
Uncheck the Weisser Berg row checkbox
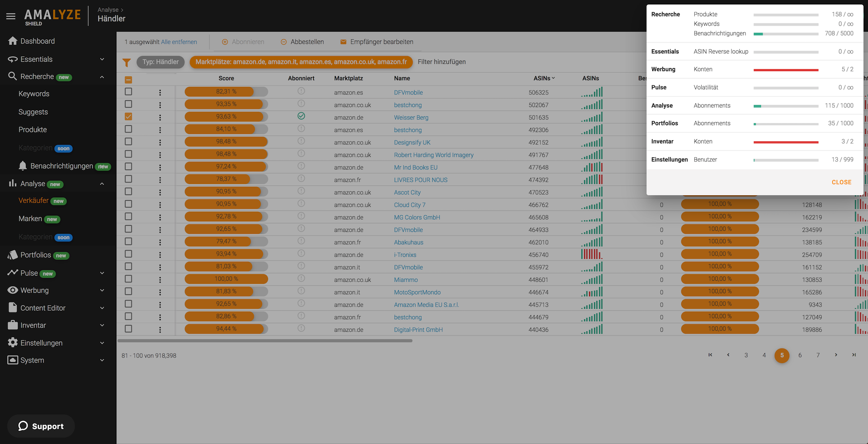(128, 117)
